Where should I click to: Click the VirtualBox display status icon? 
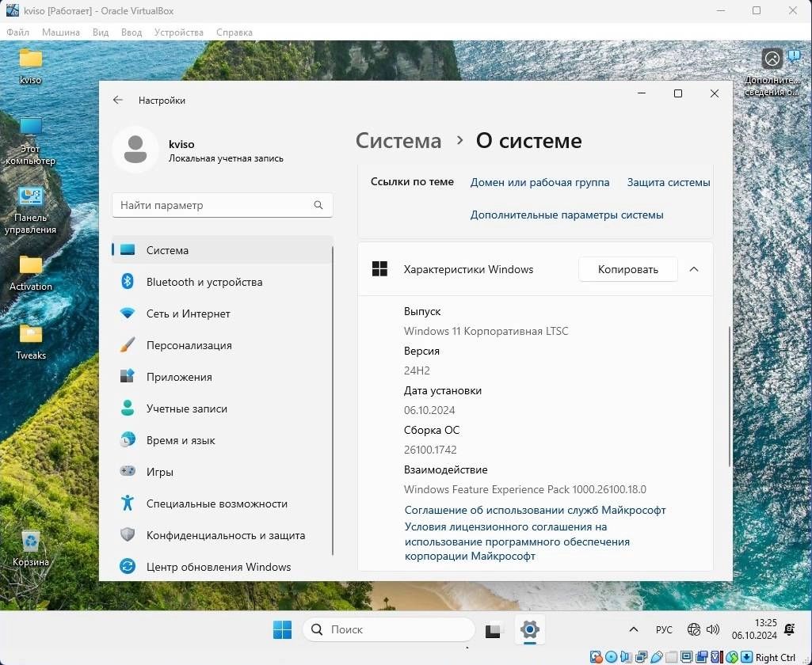pyautogui.click(x=687, y=657)
